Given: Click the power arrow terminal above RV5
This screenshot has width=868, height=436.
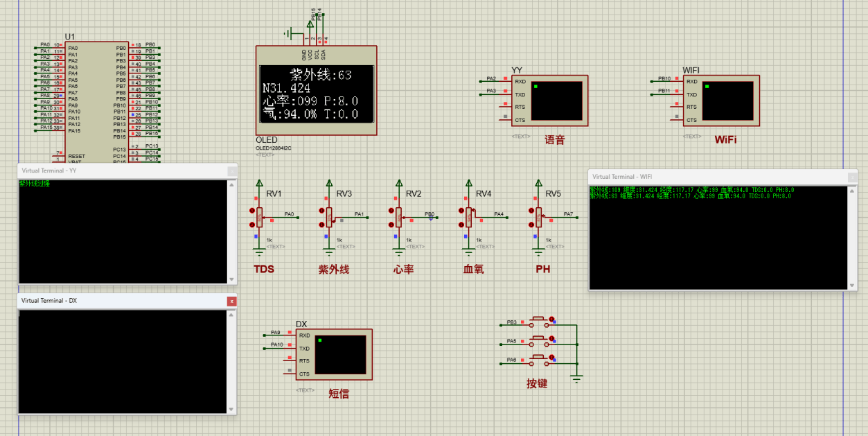Looking at the screenshot, I should coord(539,184).
